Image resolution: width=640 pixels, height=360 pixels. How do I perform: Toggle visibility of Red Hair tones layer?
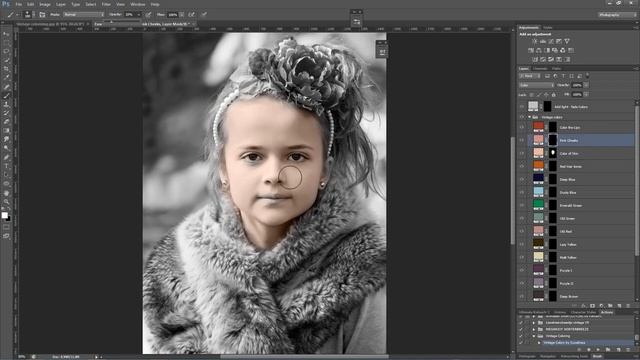522,167
